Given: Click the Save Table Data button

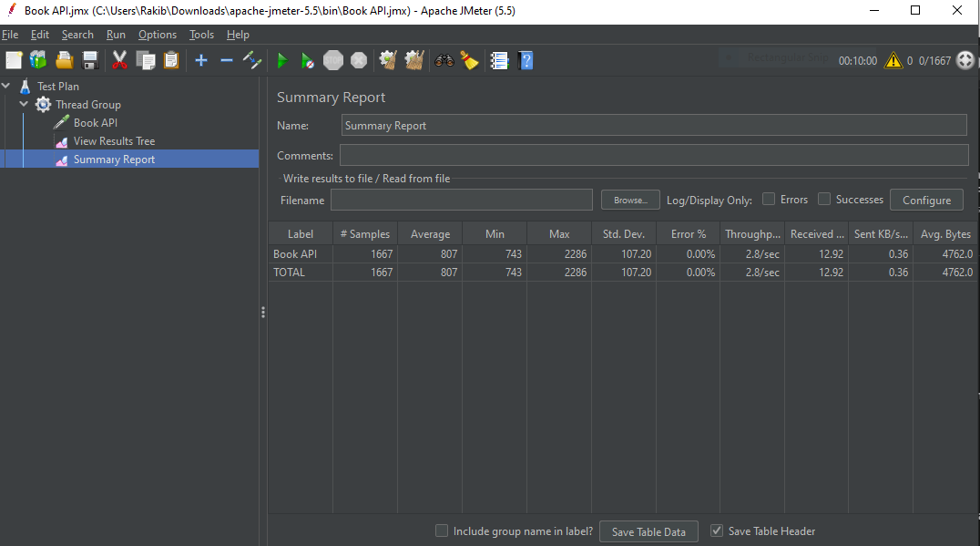Looking at the screenshot, I should click(648, 531).
